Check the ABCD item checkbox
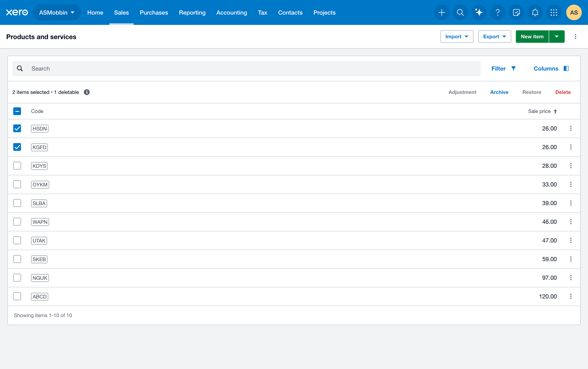 coord(17,297)
